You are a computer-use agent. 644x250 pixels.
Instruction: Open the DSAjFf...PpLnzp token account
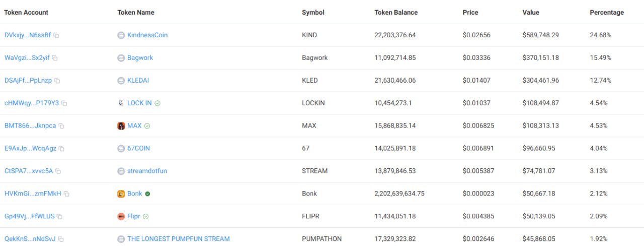(x=28, y=81)
